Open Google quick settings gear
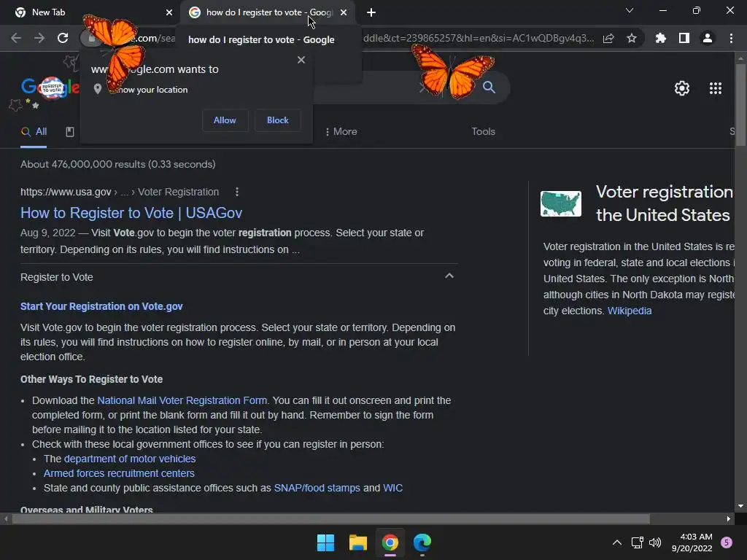This screenshot has height=560, width=747. point(682,88)
